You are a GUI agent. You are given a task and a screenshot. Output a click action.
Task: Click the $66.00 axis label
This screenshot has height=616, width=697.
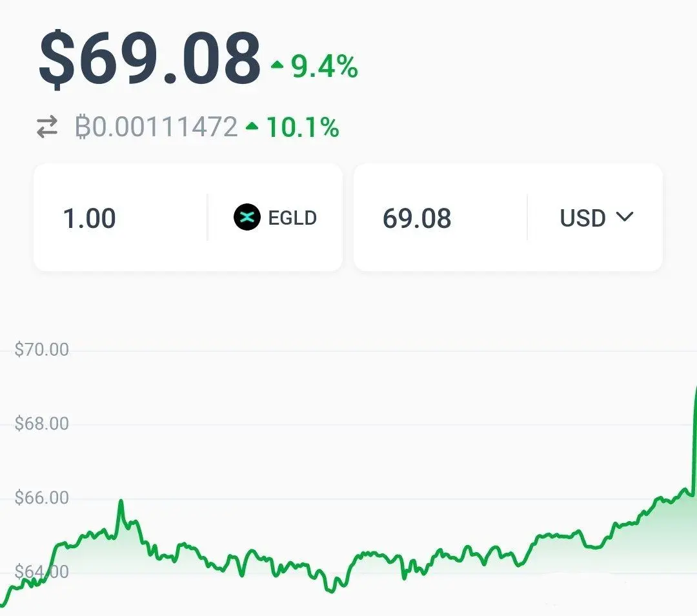(42, 497)
